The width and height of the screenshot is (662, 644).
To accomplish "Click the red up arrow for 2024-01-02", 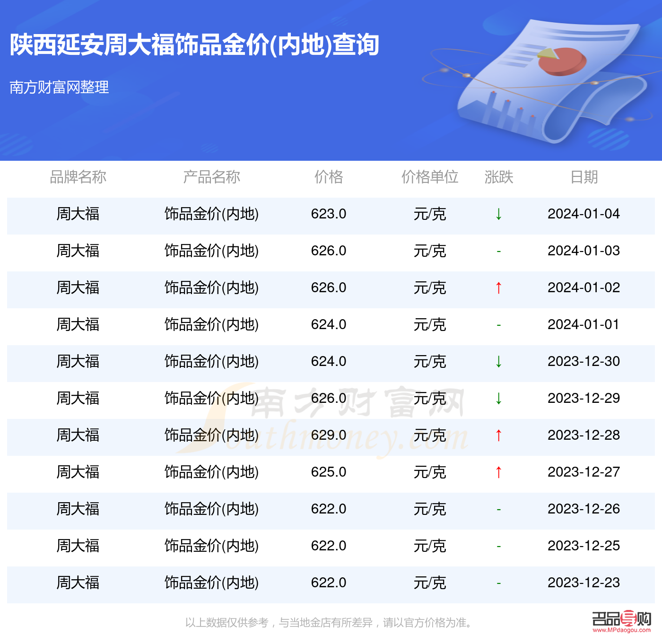I will [498, 288].
